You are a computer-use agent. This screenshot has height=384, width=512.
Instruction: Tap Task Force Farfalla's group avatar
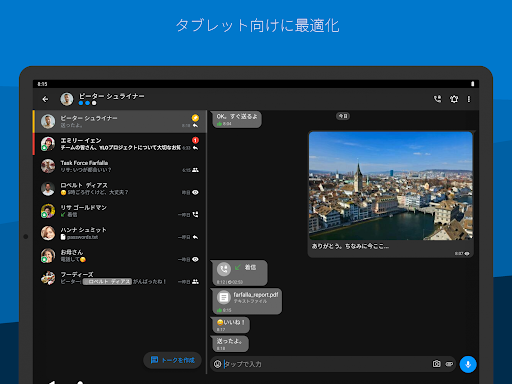[48, 166]
